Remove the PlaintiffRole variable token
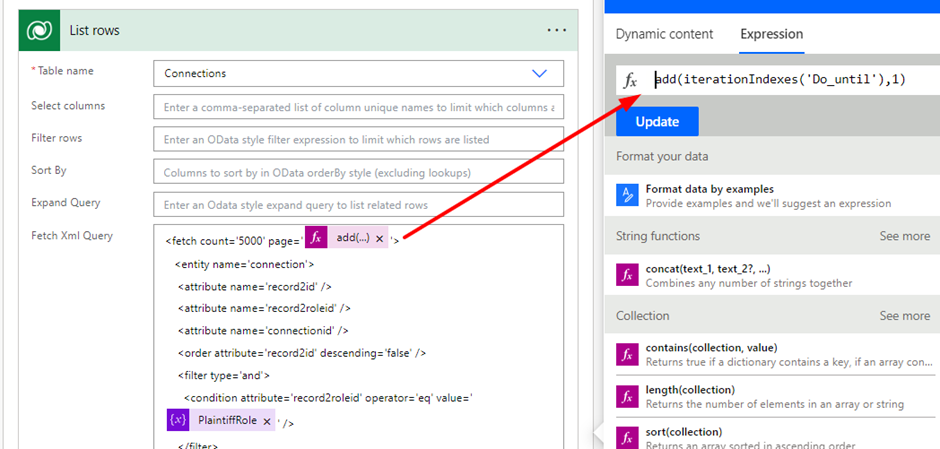This screenshot has height=449, width=940. [x=267, y=422]
